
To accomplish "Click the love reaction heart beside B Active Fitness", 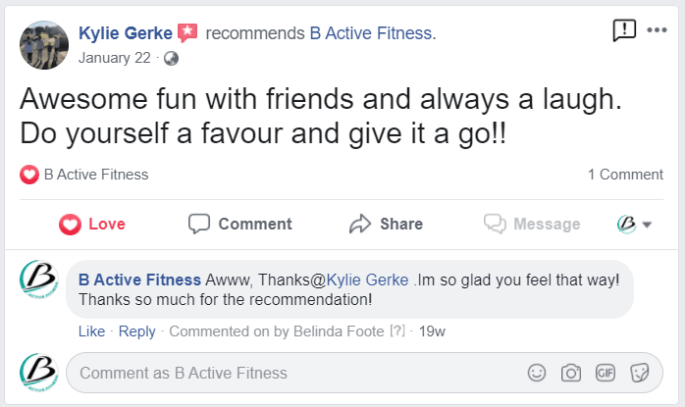I will point(30,175).
